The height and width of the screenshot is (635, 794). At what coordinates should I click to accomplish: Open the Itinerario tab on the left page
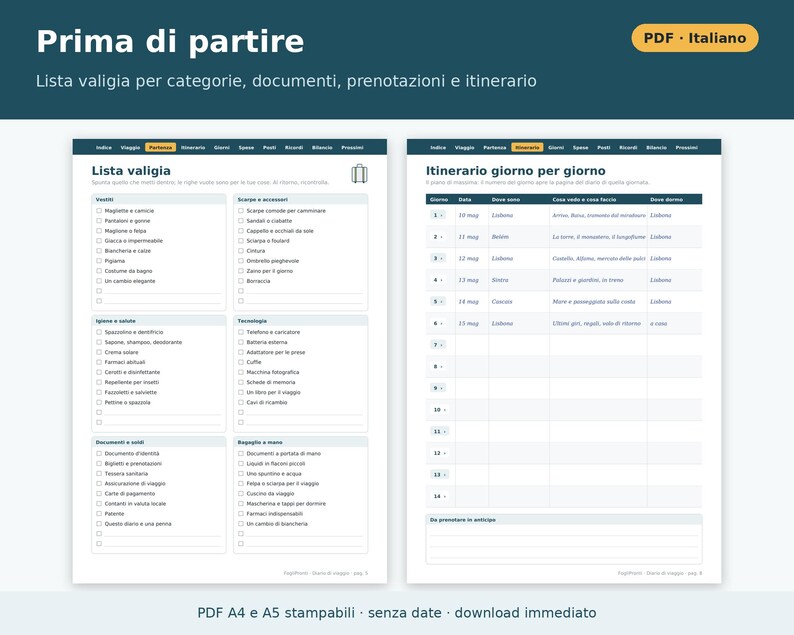pyautogui.click(x=193, y=147)
